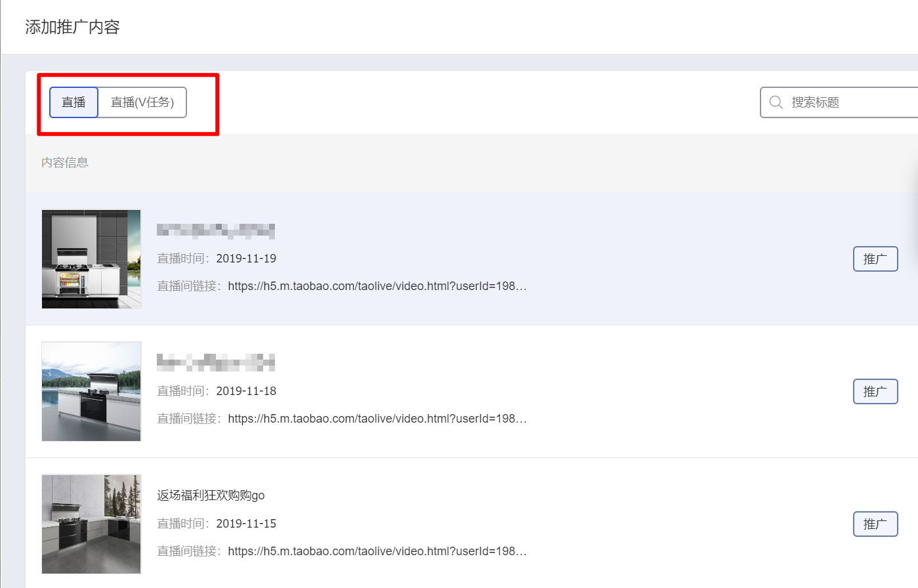Open the thumbnail of the 2019-11-19 stream

coord(91,259)
